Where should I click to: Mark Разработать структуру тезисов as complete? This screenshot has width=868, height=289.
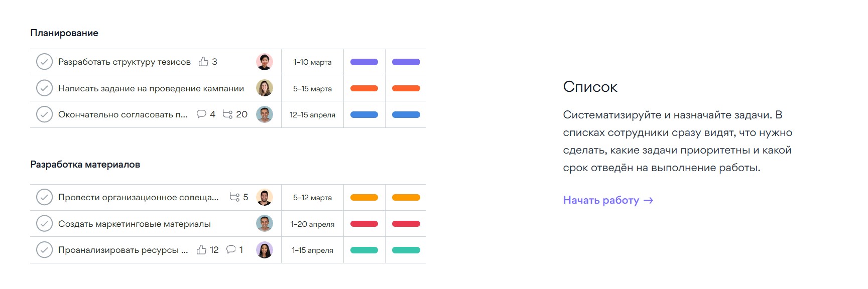click(x=44, y=62)
